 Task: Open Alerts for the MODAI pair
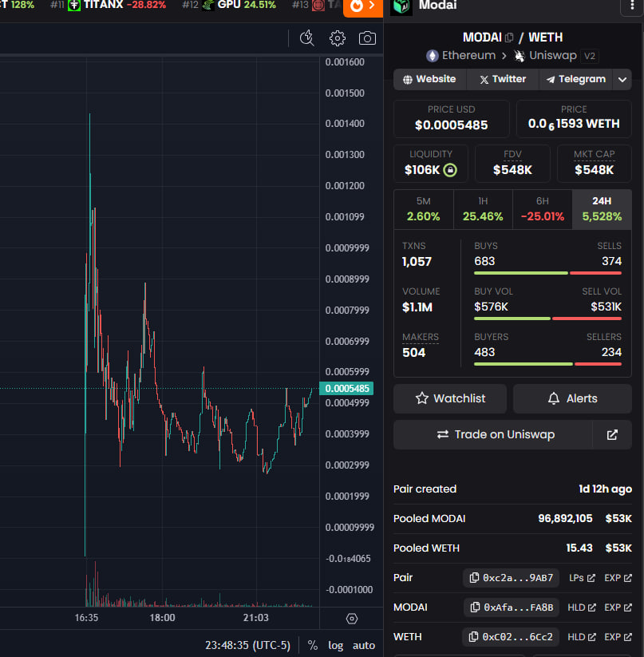point(572,398)
